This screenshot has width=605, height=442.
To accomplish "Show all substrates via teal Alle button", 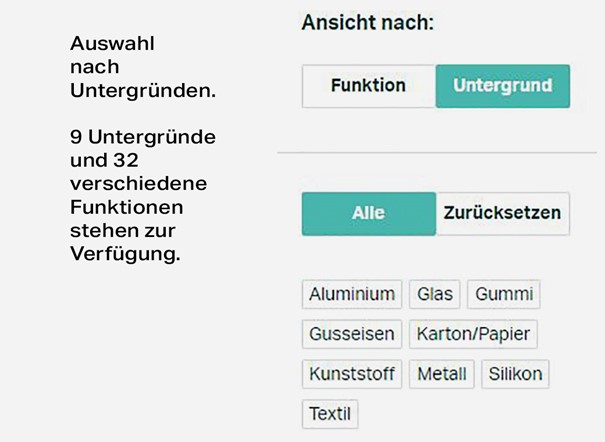I will 369,214.
